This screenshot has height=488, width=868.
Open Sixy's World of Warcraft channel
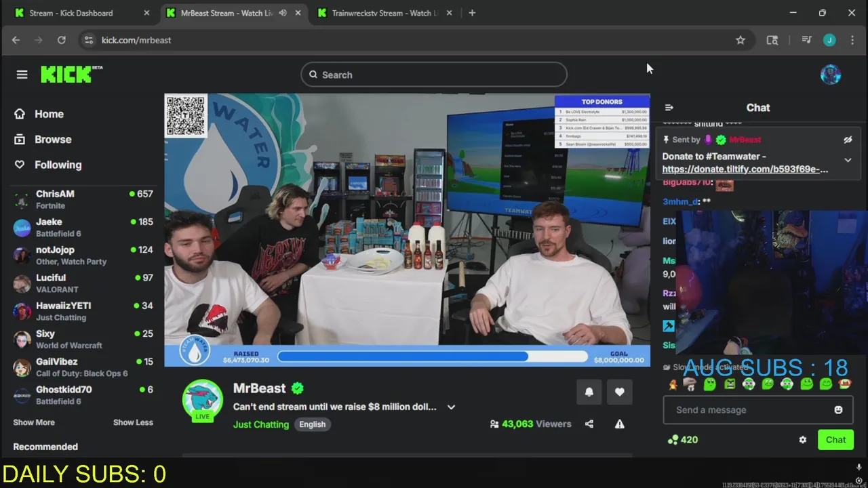click(x=83, y=339)
